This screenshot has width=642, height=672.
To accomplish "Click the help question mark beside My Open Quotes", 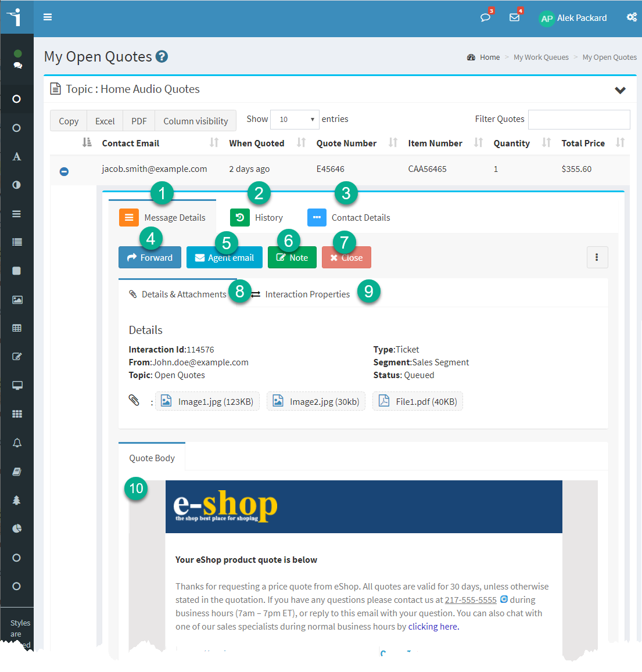I will (162, 56).
